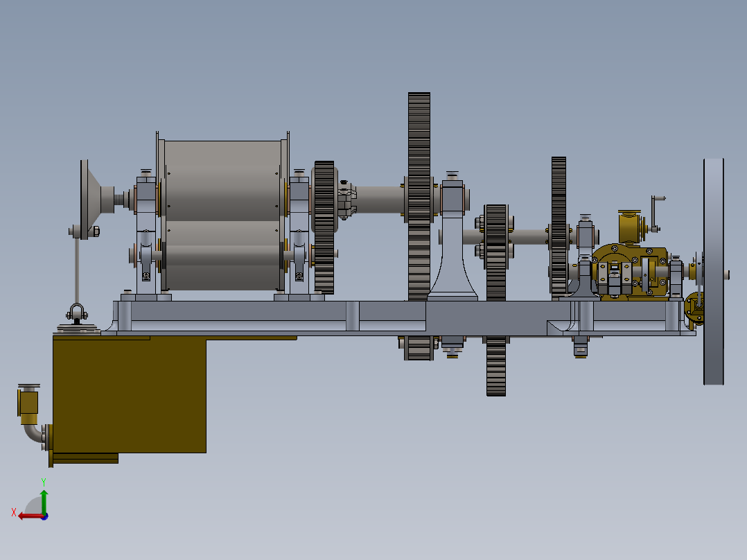Select the bearing stand left of the drum
This screenshot has width=747, height=560.
146,234
